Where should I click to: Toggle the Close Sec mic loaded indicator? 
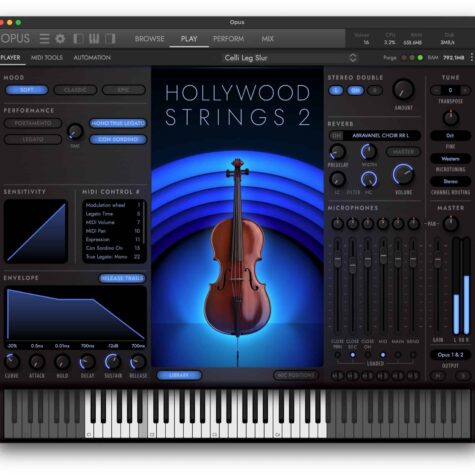point(353,355)
